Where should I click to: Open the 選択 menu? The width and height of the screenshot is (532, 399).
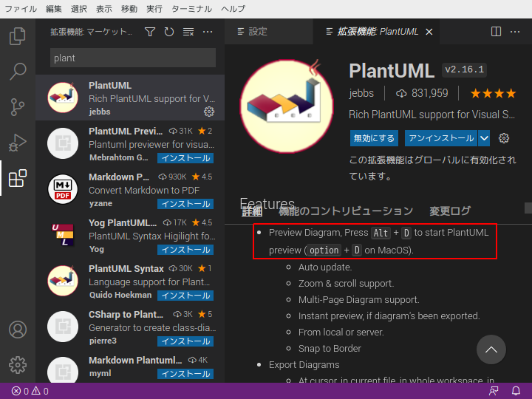tap(79, 9)
